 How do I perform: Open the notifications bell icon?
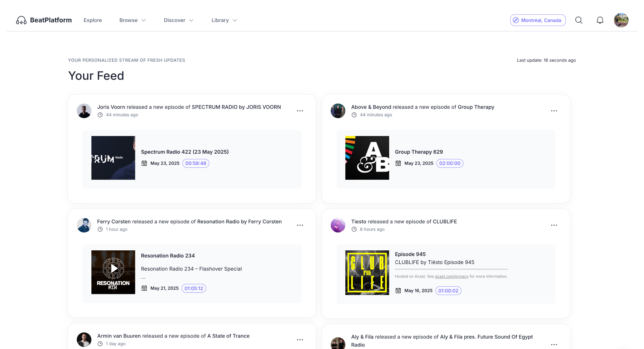point(600,20)
